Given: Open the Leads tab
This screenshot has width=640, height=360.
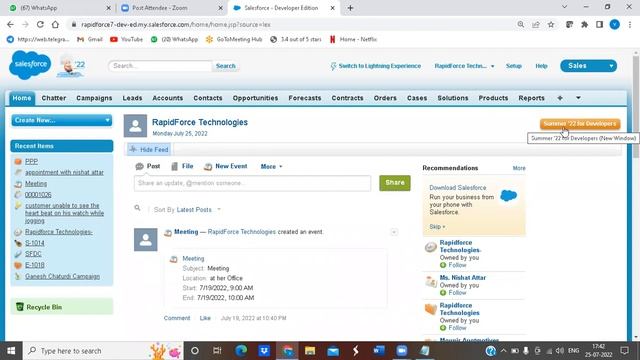Looking at the screenshot, I should click(x=132, y=98).
